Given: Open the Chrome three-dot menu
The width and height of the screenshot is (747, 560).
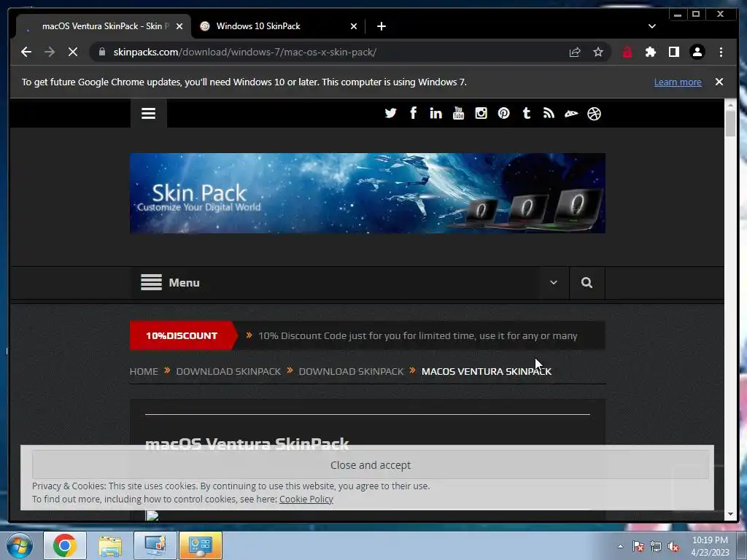Looking at the screenshot, I should point(721,52).
